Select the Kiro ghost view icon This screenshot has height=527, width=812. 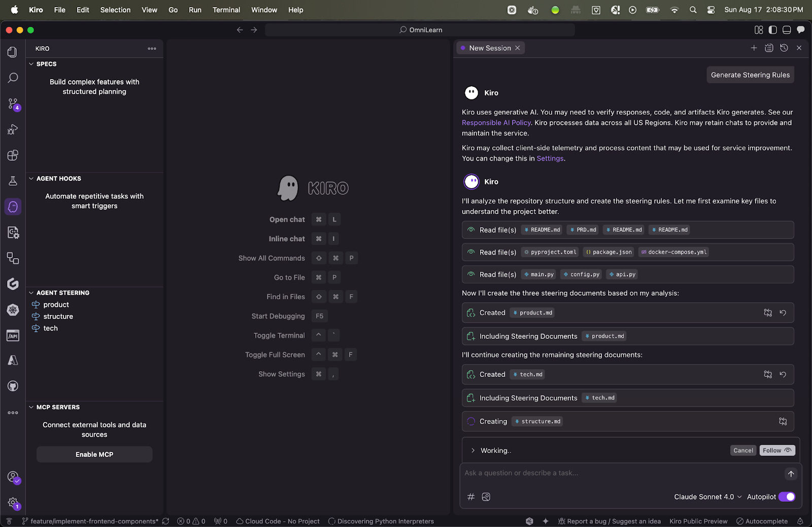click(13, 206)
